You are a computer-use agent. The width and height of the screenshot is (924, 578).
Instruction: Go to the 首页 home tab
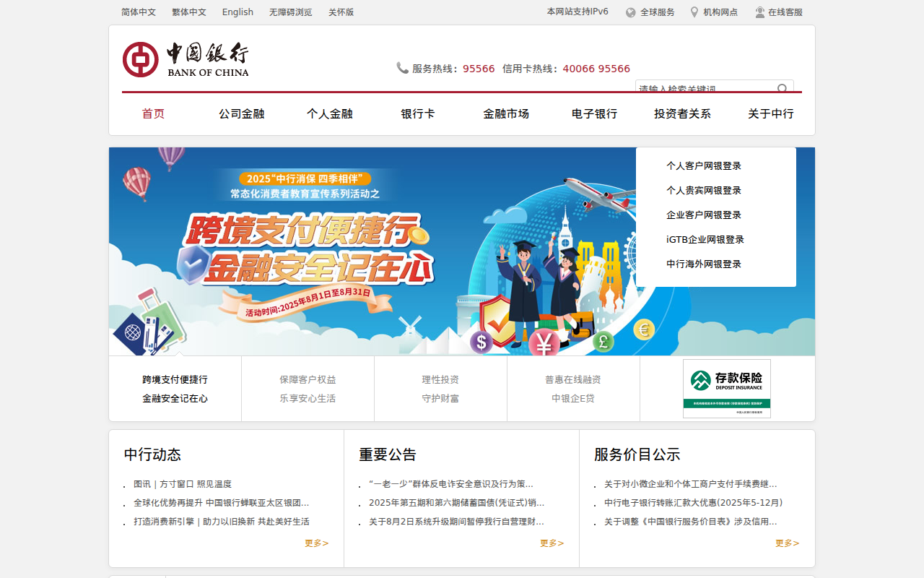click(153, 114)
